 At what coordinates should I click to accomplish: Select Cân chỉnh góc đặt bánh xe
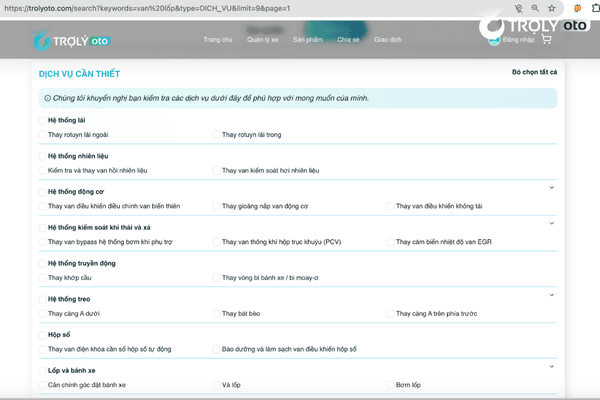(42, 385)
